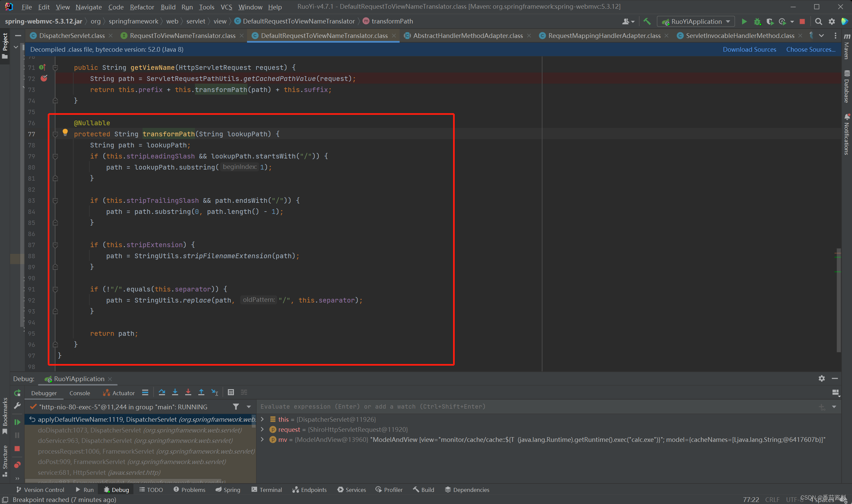Click the intention light bulb on line 77
Image resolution: width=852 pixels, height=504 pixels.
(65, 132)
